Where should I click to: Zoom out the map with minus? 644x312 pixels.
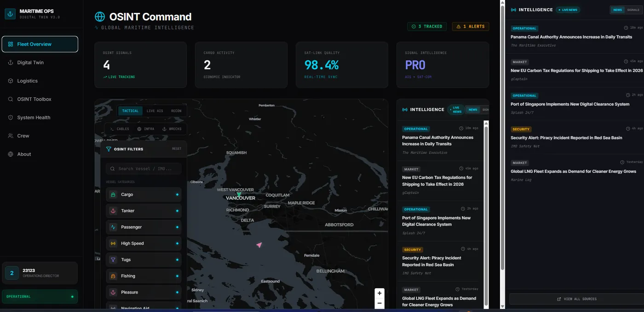(379, 303)
